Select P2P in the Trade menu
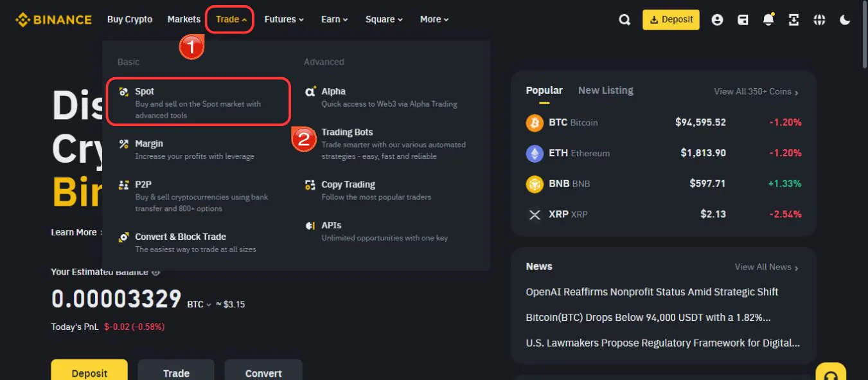This screenshot has height=380, width=868. click(199, 195)
